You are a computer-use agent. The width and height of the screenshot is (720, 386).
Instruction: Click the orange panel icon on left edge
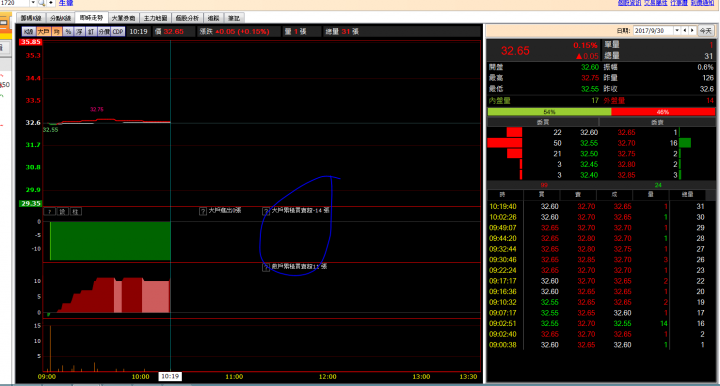click(5, 22)
